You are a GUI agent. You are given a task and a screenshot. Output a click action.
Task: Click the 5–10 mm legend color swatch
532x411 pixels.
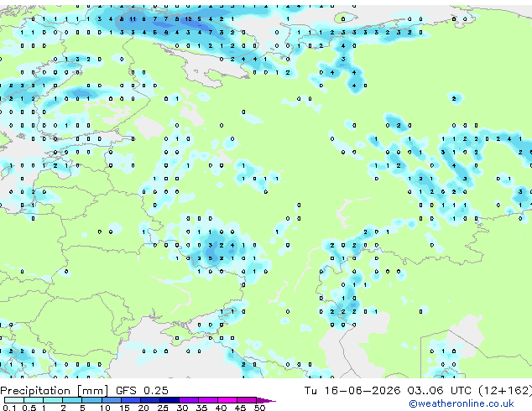[x=92, y=400]
